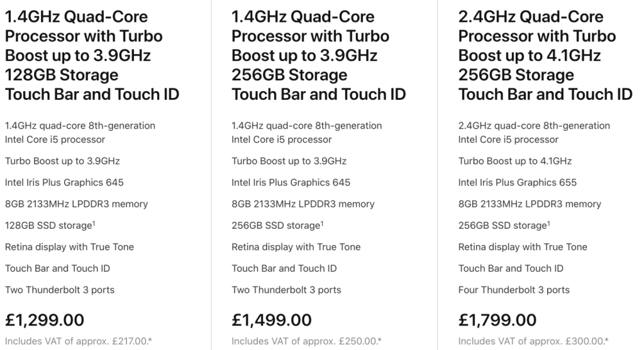Click the £1,799.00 price
The height and width of the screenshot is (350, 644).
pos(498,319)
